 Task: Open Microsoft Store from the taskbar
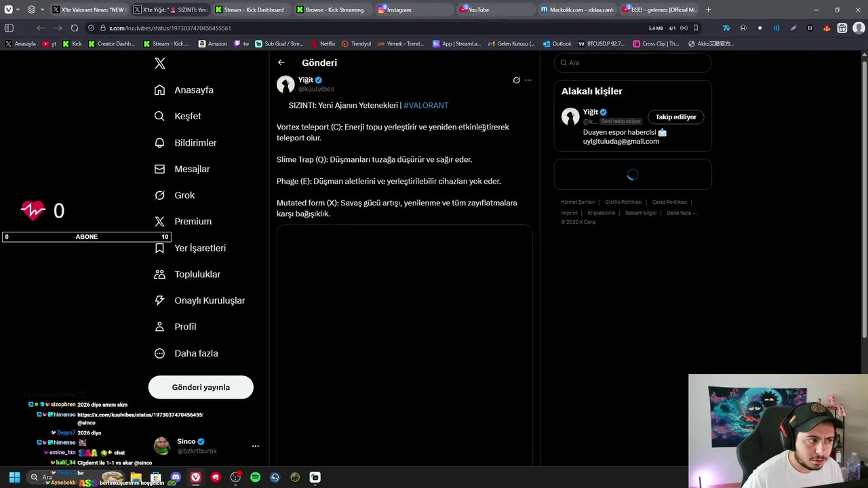(156, 477)
